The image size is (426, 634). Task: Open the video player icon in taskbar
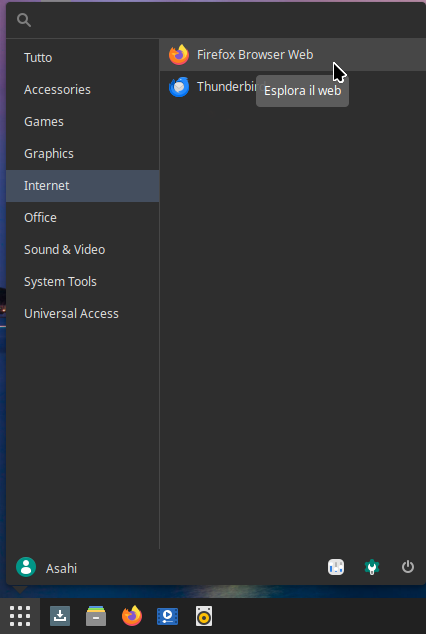(x=167, y=616)
